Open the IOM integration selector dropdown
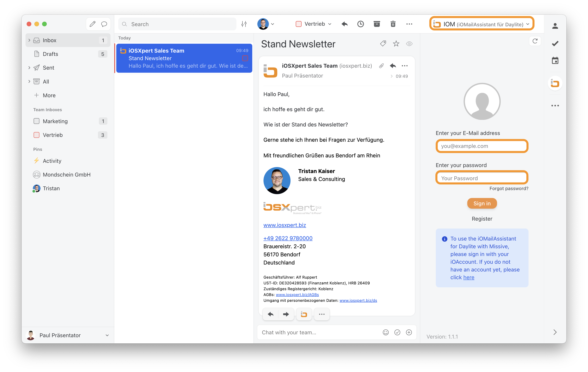 tap(482, 24)
